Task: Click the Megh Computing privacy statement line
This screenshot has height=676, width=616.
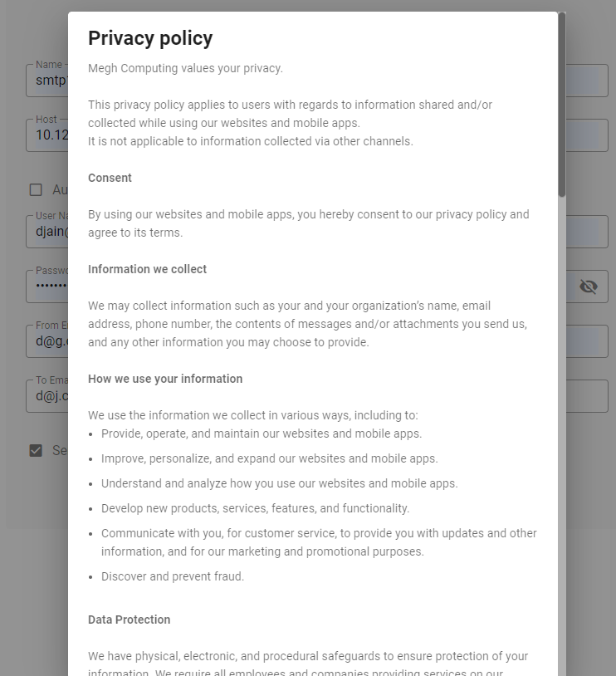Action: pyautogui.click(x=185, y=68)
